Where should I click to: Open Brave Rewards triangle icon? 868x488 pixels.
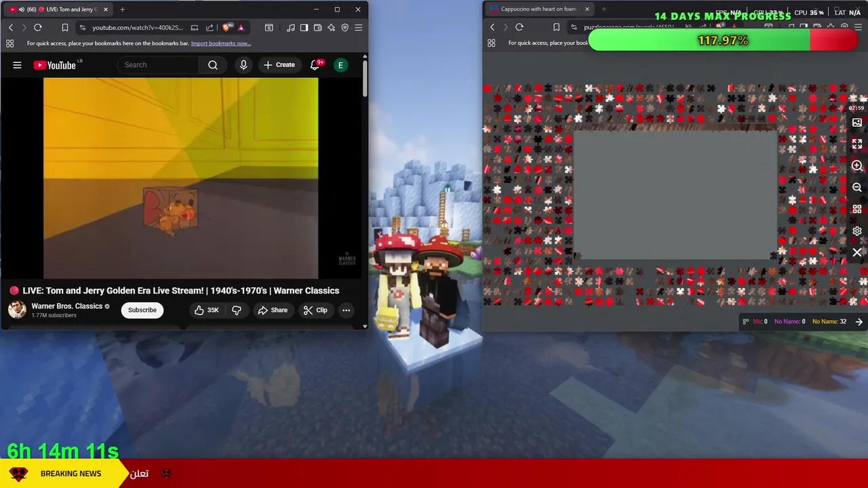click(x=241, y=28)
